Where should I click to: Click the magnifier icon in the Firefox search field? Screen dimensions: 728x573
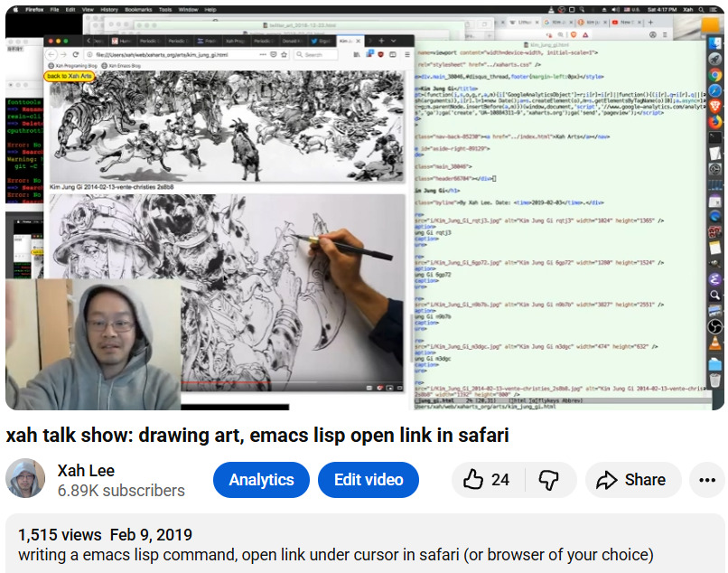299,54
